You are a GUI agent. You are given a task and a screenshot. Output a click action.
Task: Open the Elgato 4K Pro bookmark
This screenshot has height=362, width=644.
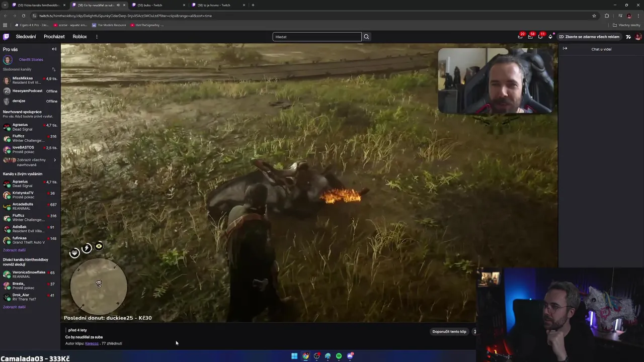point(32,25)
